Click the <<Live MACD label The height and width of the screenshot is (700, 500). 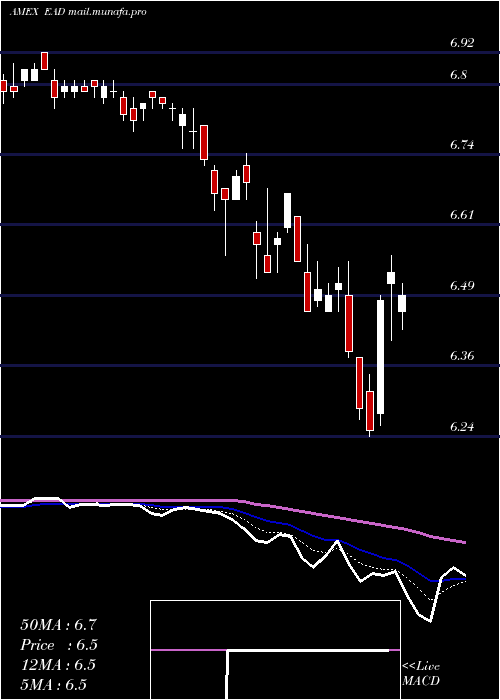coord(421,674)
